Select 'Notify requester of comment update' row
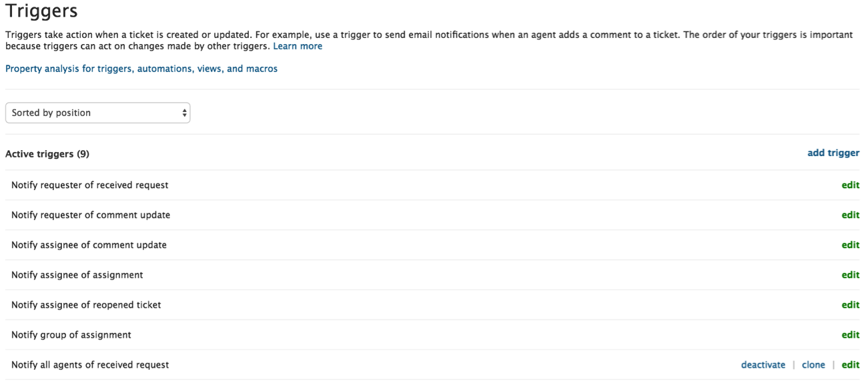 coord(91,215)
